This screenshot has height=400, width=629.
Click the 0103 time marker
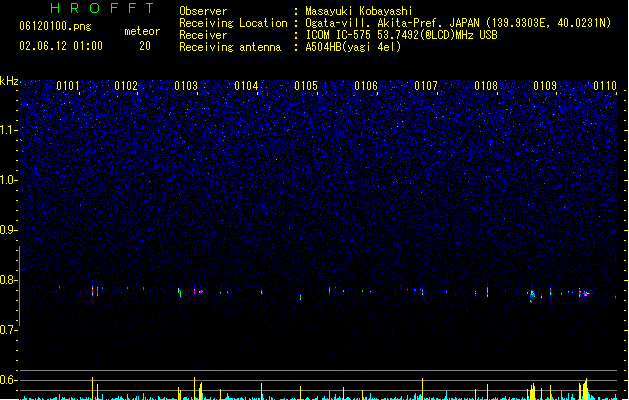coord(186,86)
